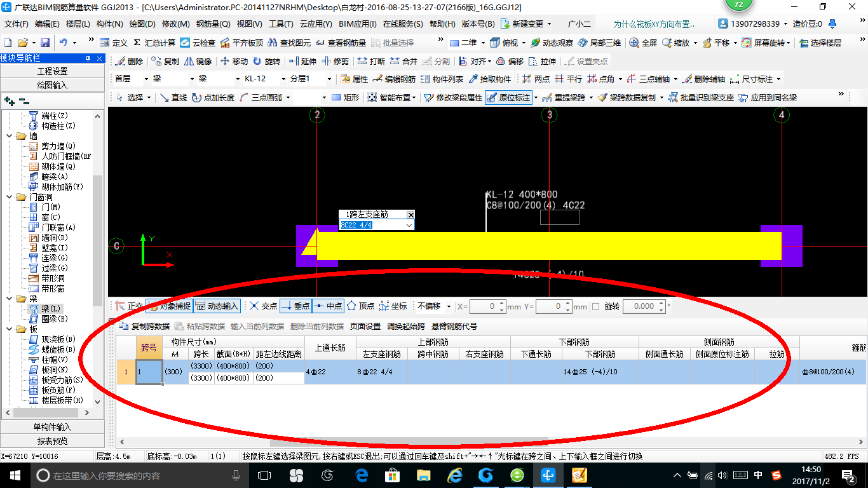Image resolution: width=868 pixels, height=488 pixels.
Task: Select the 移动 move tool
Action: (234, 61)
